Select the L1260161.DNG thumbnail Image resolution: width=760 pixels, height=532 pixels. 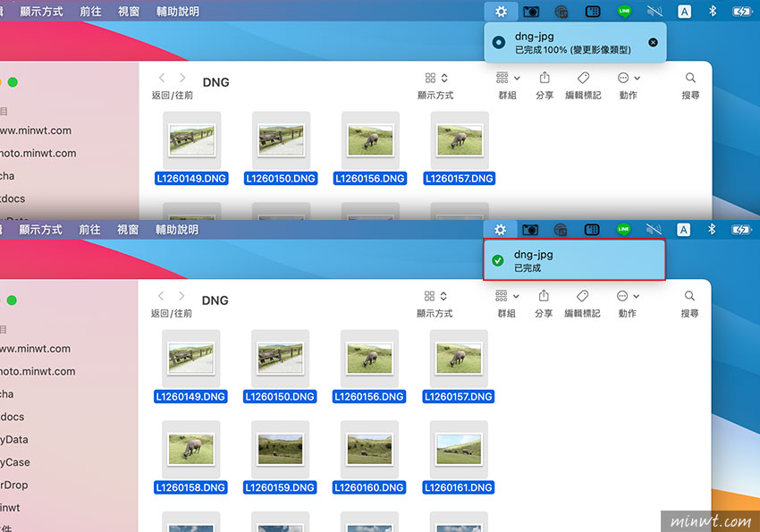click(459, 449)
